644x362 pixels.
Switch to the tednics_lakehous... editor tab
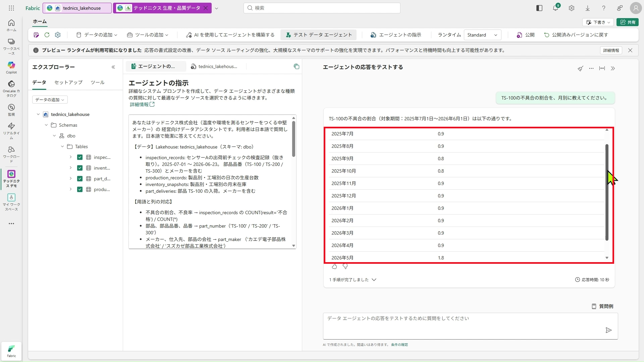coord(214,66)
